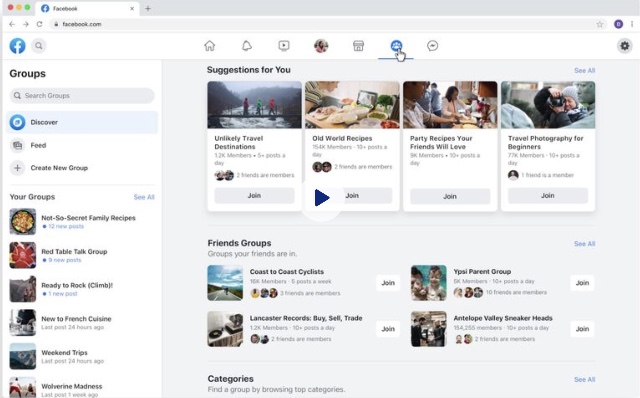Image resolution: width=640 pixels, height=398 pixels.
Task: Click '10 friends are members' text
Action: [x=516, y=292]
